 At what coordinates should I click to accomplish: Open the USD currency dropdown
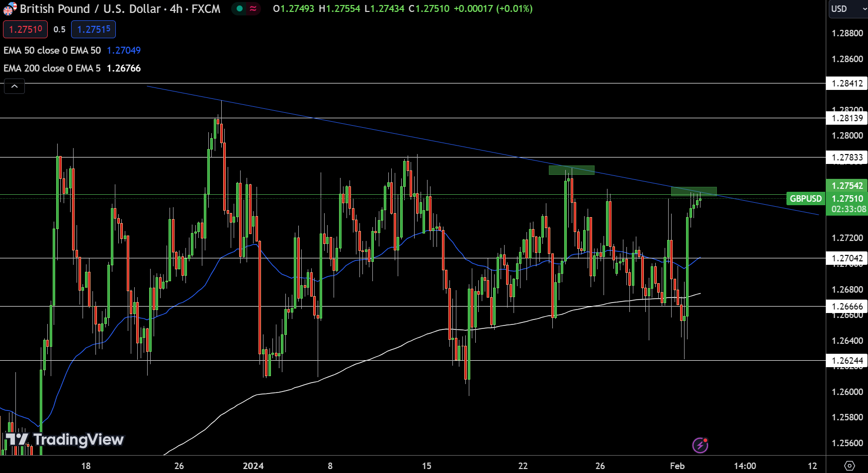(848, 8)
